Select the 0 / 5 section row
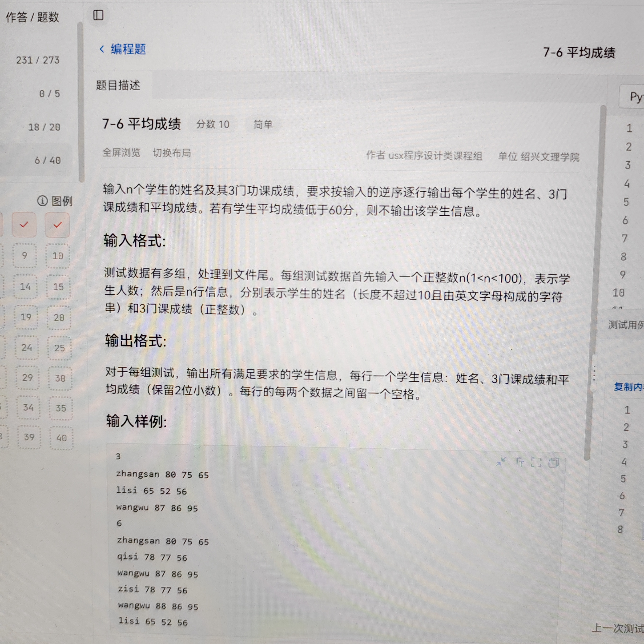This screenshot has height=644, width=644. [x=36, y=94]
